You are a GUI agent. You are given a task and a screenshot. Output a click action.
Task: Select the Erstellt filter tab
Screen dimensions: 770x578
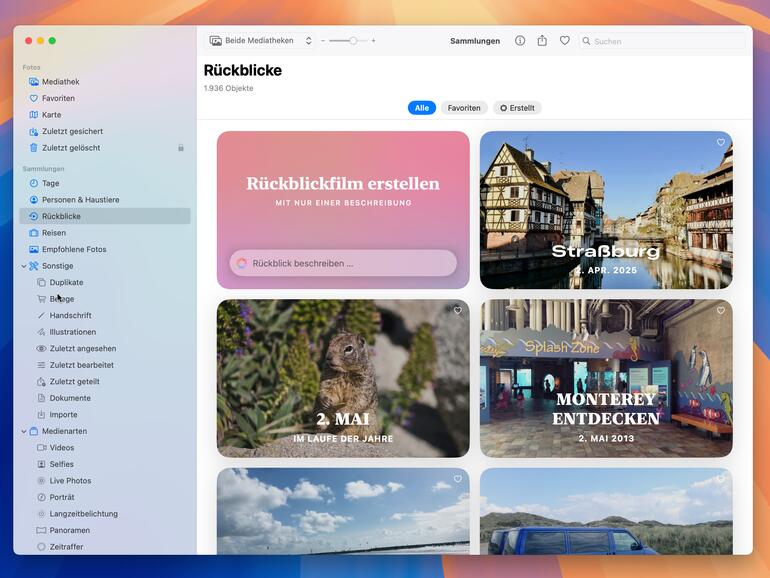[517, 108]
